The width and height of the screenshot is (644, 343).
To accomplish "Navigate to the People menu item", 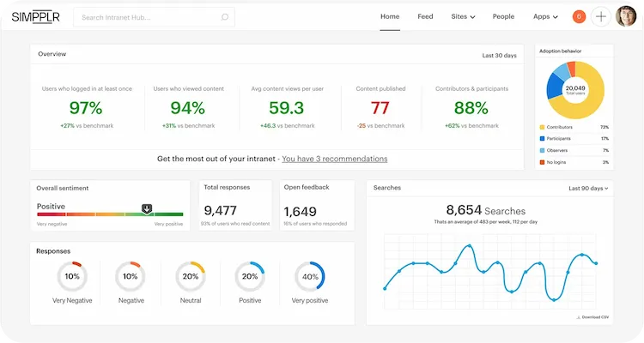I will [x=503, y=16].
